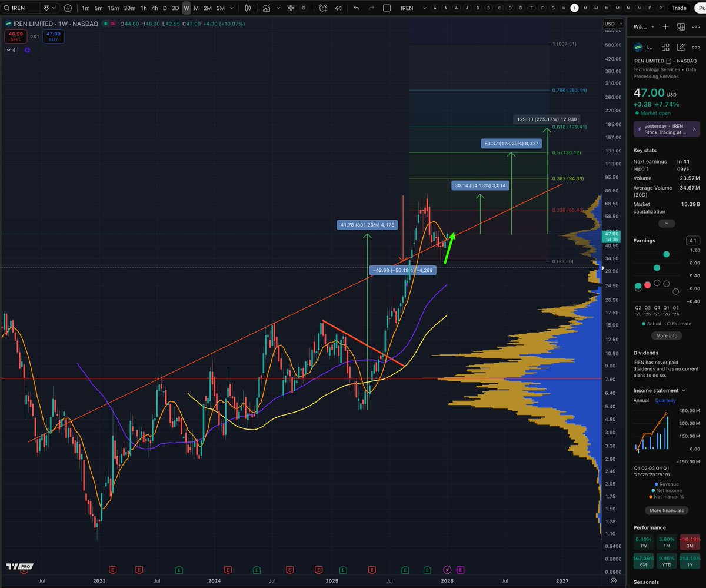The height and width of the screenshot is (588, 706).
Task: Open the yesterday IREN Stock Trading news banner
Action: [x=666, y=128]
